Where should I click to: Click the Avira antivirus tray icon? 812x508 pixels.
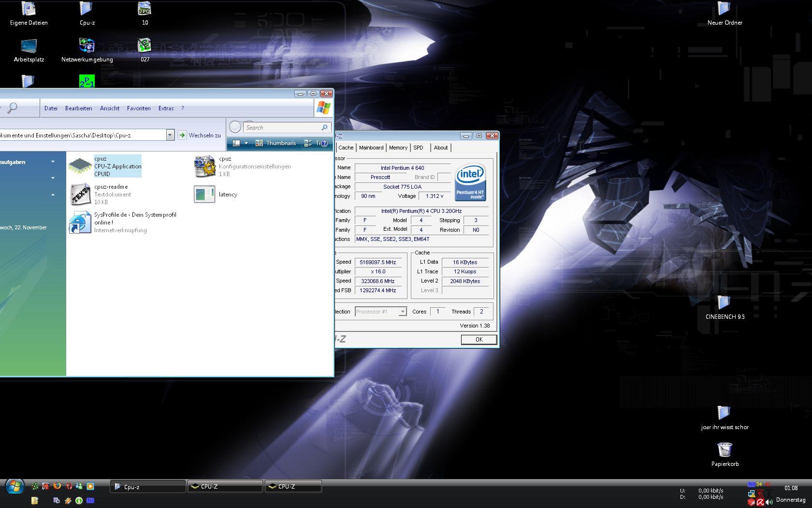coord(760,502)
